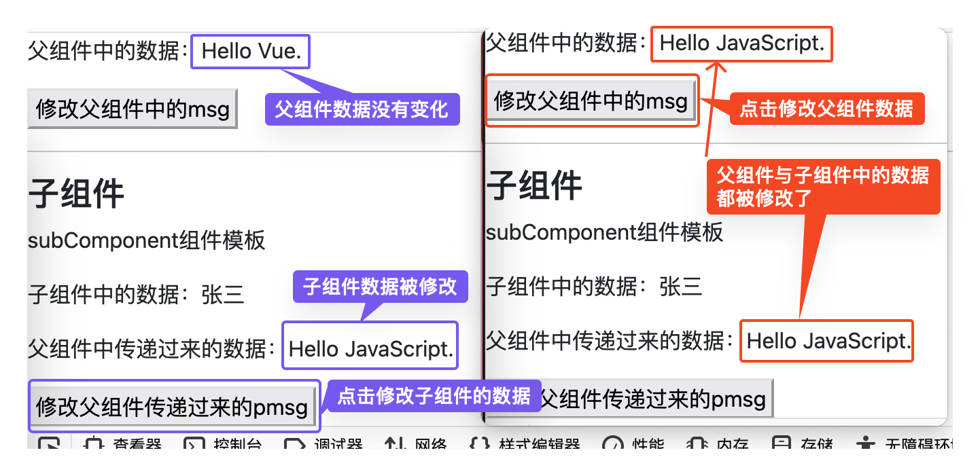Click the red 点击修改父组件数据 callout
Screen dimensions: 980x476
point(826,109)
